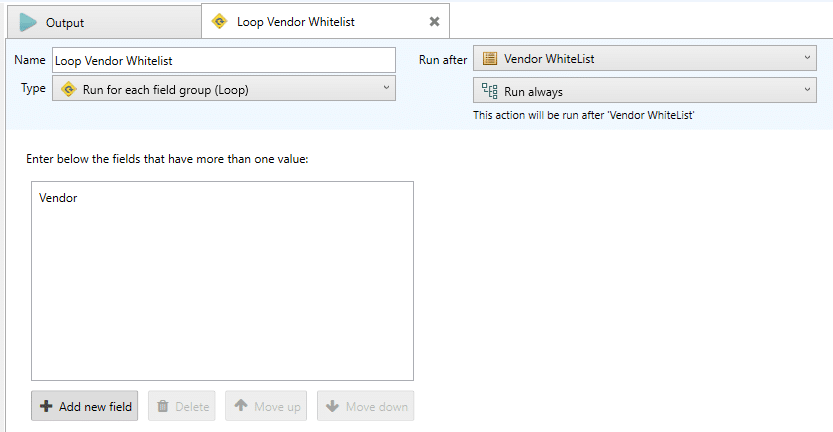This screenshot has width=833, height=432.
Task: Click the Add new field button
Action: pyautogui.click(x=84, y=406)
